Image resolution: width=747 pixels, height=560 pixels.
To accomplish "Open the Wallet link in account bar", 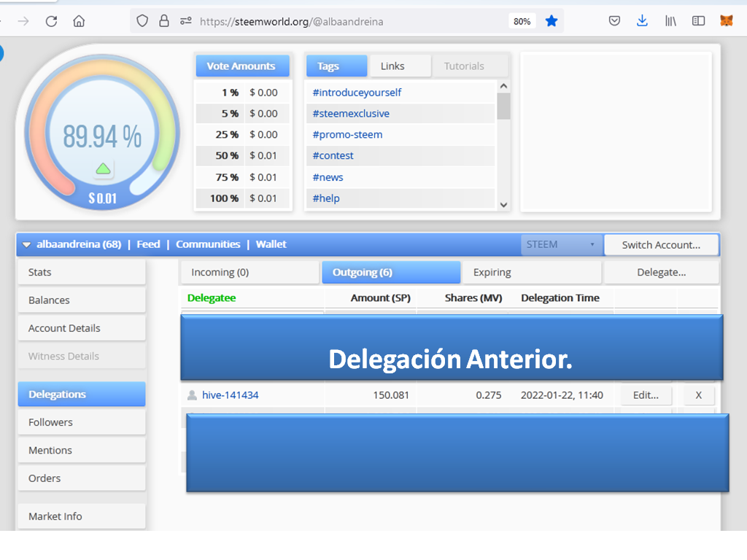I will click(x=271, y=244).
